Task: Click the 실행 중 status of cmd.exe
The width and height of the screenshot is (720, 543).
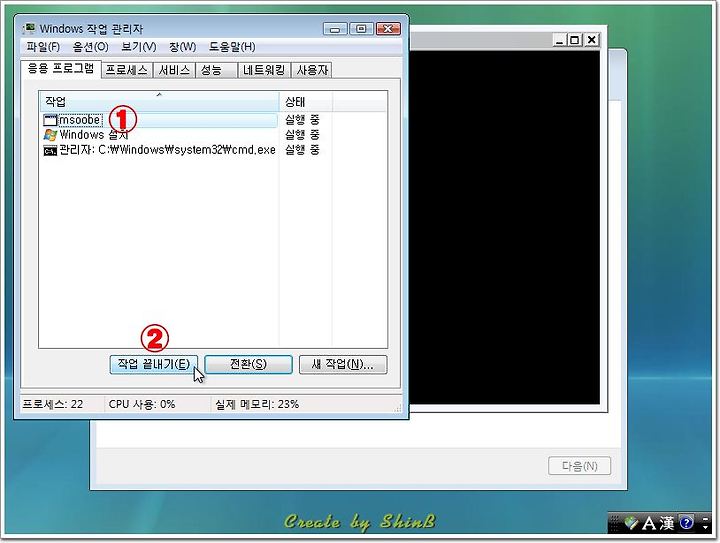Action: point(302,150)
